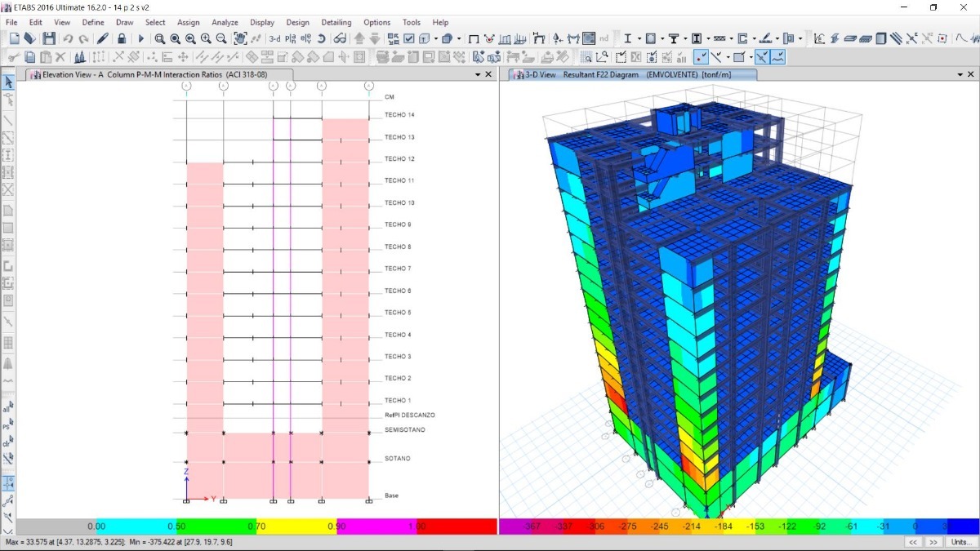Set Plan view with pln icon

pos(290,38)
